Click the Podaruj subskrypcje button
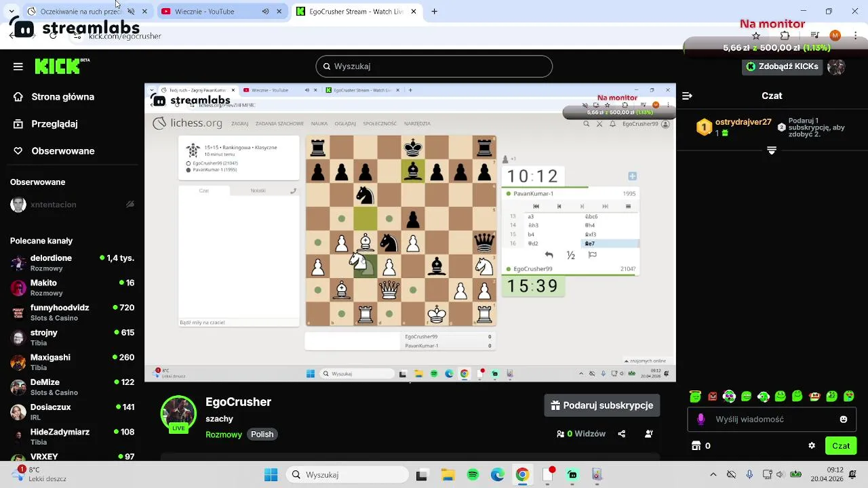868x488 pixels. pos(602,405)
